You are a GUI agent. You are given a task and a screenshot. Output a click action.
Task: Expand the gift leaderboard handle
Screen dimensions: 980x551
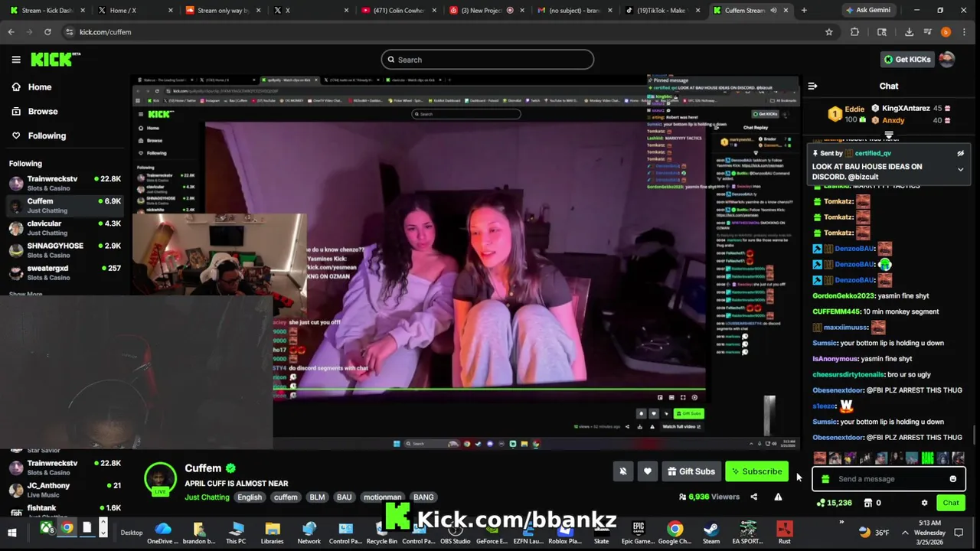click(x=889, y=135)
